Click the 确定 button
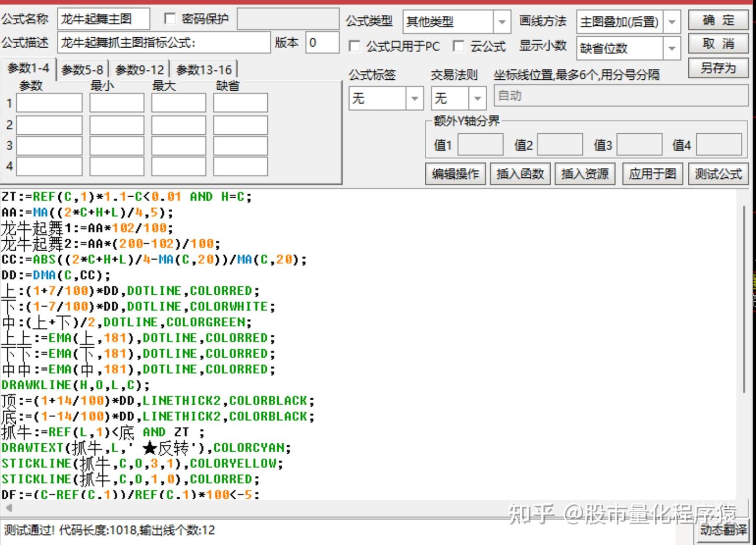 click(x=718, y=20)
